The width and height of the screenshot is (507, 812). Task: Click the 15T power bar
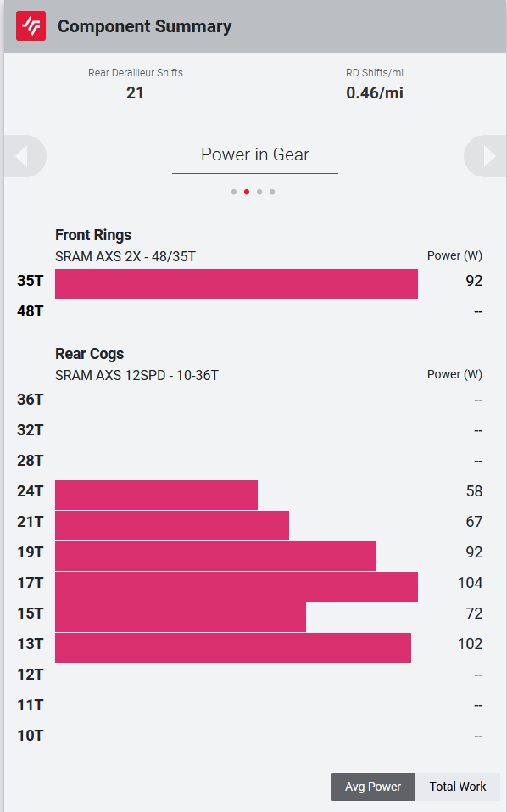tap(181, 618)
